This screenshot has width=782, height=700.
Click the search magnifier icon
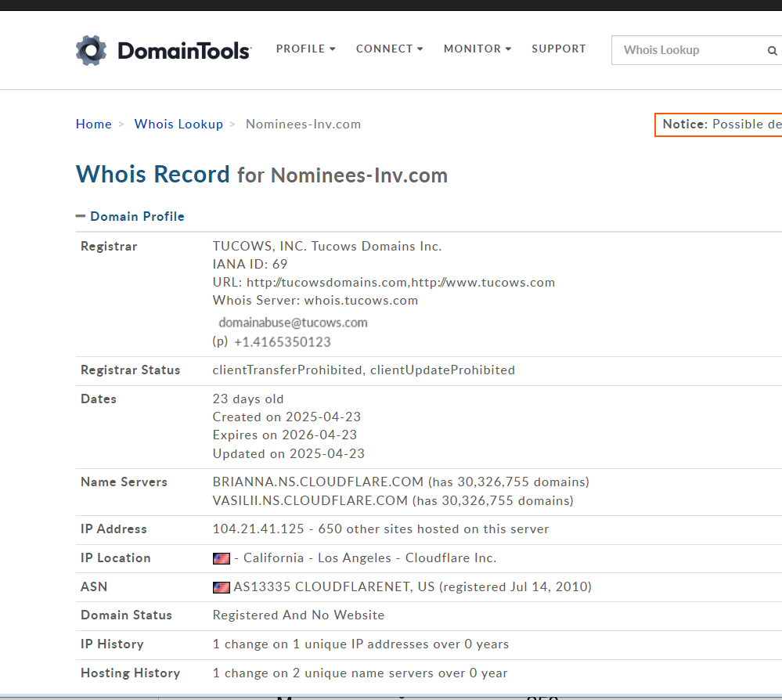[772, 50]
